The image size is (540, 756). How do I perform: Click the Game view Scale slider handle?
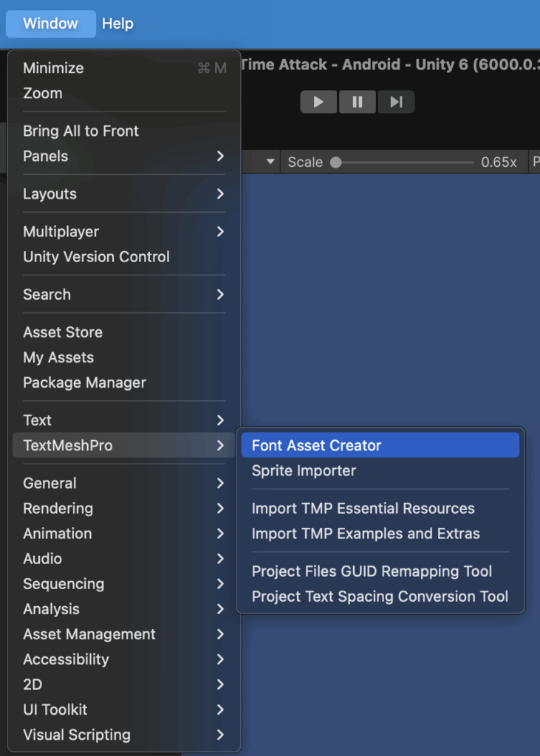[336, 162]
